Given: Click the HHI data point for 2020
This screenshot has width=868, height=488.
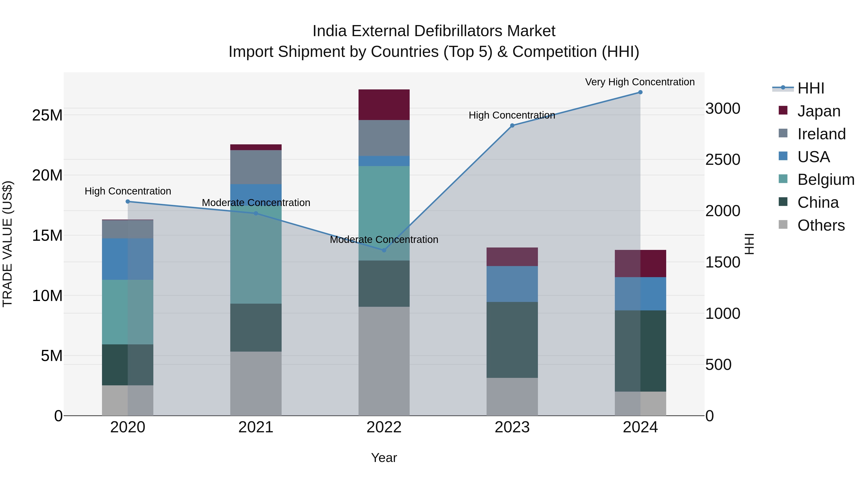Looking at the screenshot, I should pyautogui.click(x=128, y=202).
